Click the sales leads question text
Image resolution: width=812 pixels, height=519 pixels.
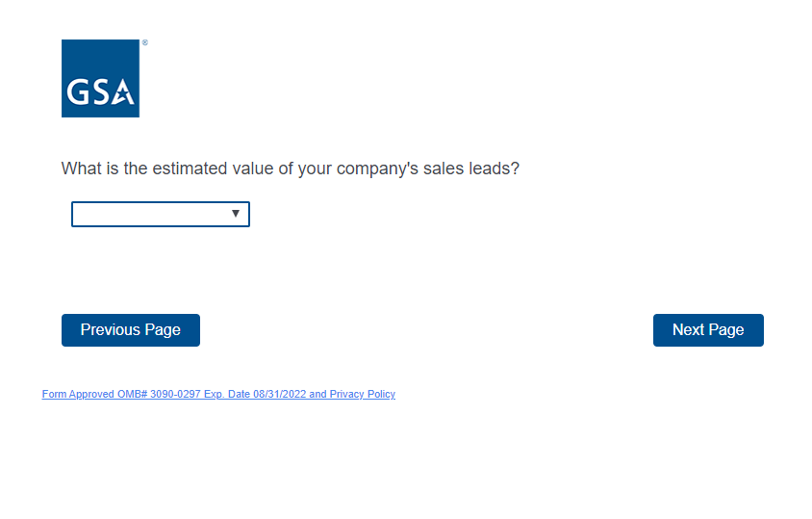[291, 169]
